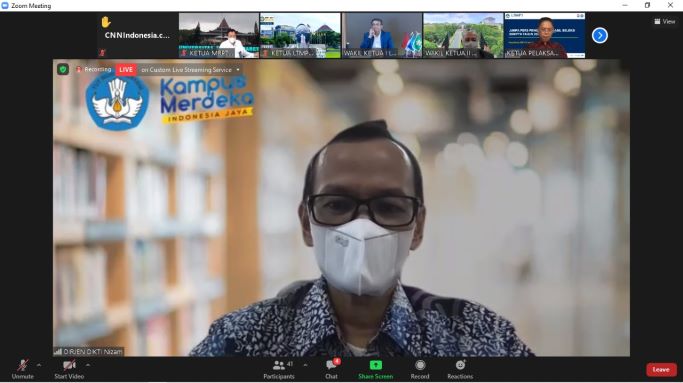
Task: Click the green encryption shield icon
Action: click(x=63, y=69)
